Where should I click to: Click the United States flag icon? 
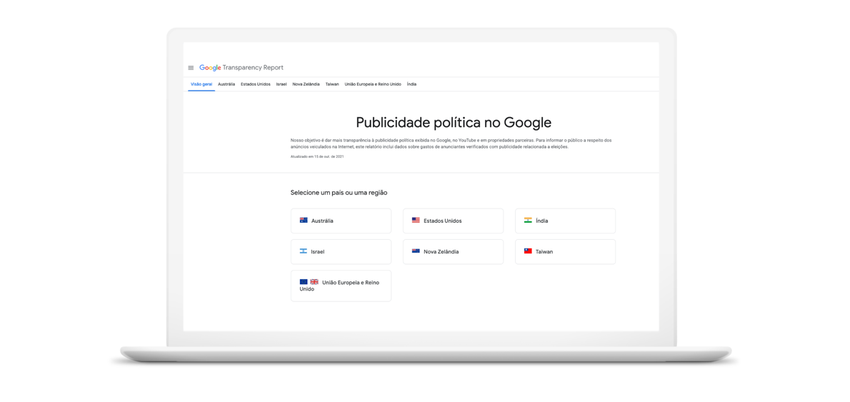416,220
